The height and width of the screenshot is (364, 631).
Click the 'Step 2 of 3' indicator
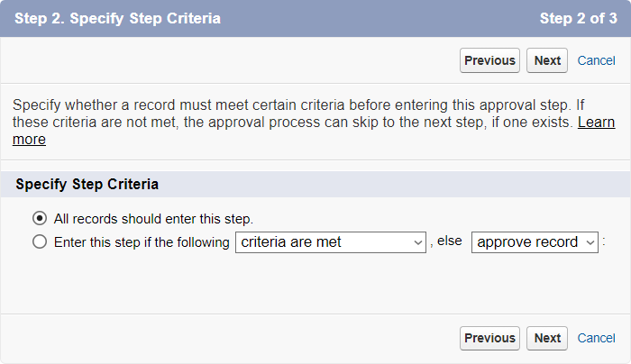tap(578, 18)
